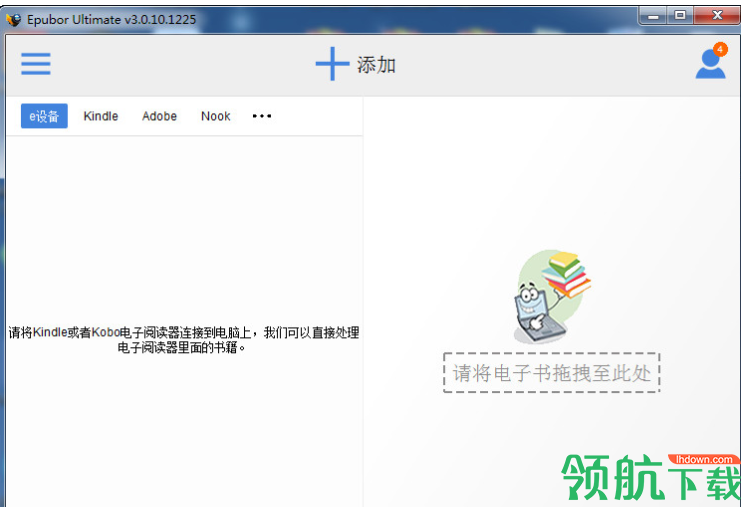Switch to the Nook tab

click(215, 116)
